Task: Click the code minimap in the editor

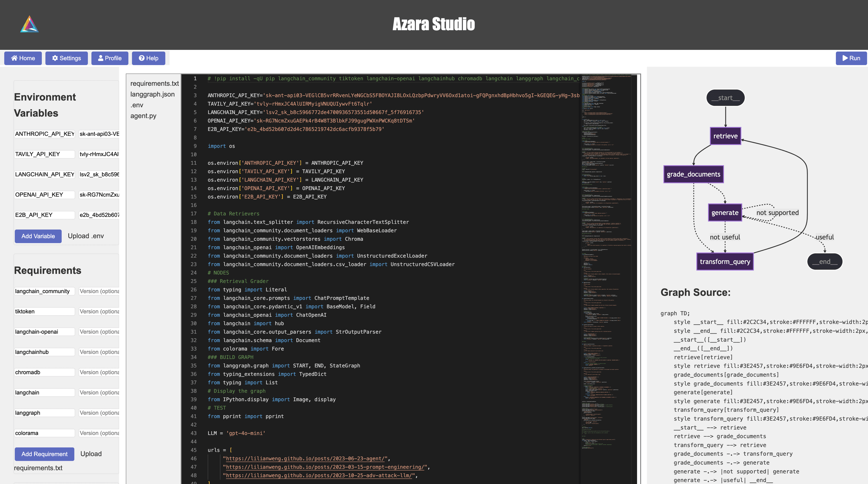Action: pyautogui.click(x=606, y=236)
